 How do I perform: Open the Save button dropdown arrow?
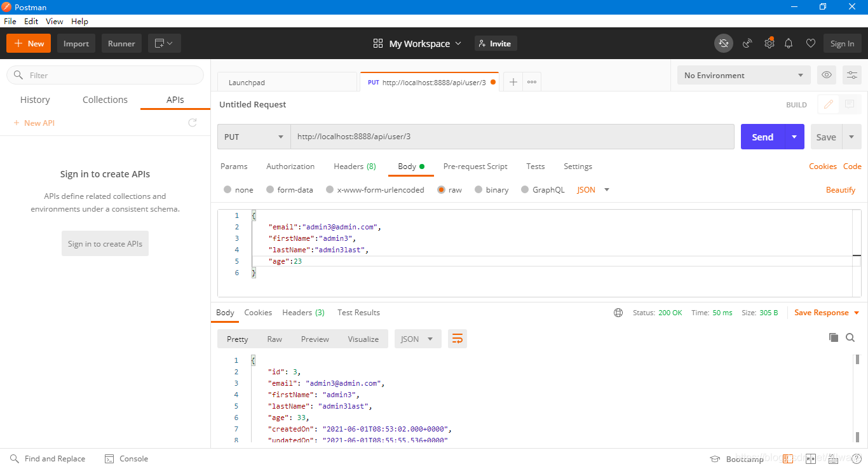pyautogui.click(x=851, y=137)
